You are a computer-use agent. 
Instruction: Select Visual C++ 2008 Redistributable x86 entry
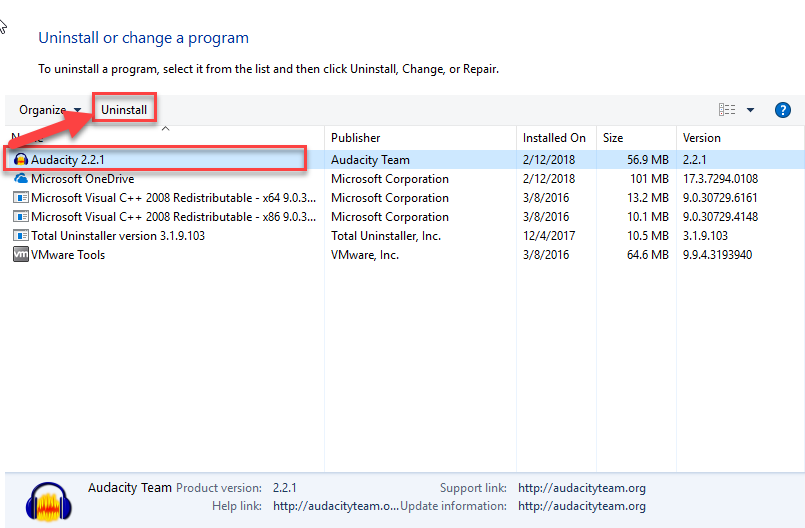[173, 217]
